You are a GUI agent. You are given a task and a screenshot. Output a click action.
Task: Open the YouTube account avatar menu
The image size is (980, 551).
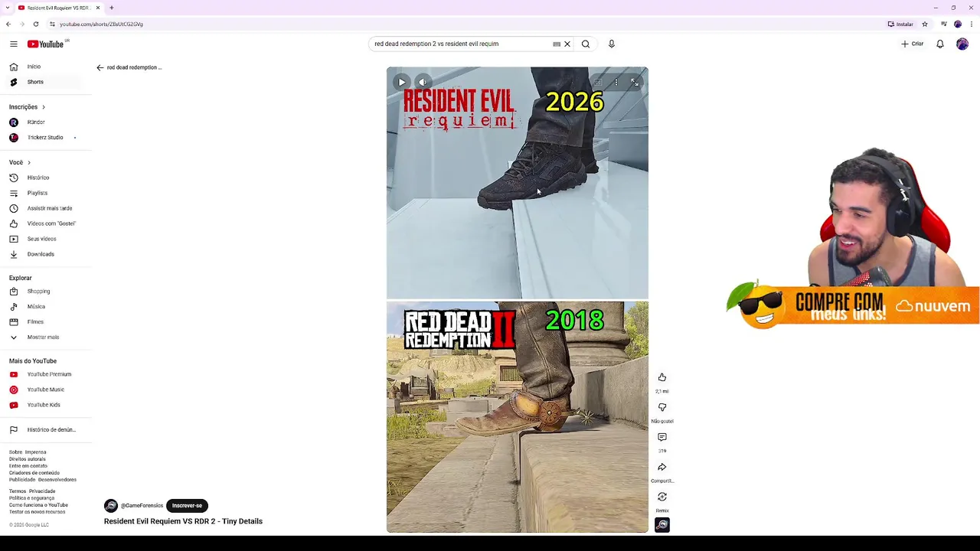(962, 44)
